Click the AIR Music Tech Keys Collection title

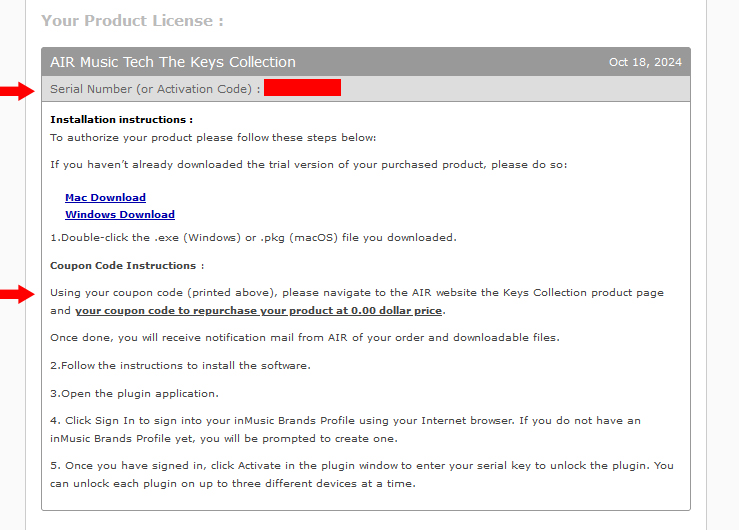pos(173,62)
